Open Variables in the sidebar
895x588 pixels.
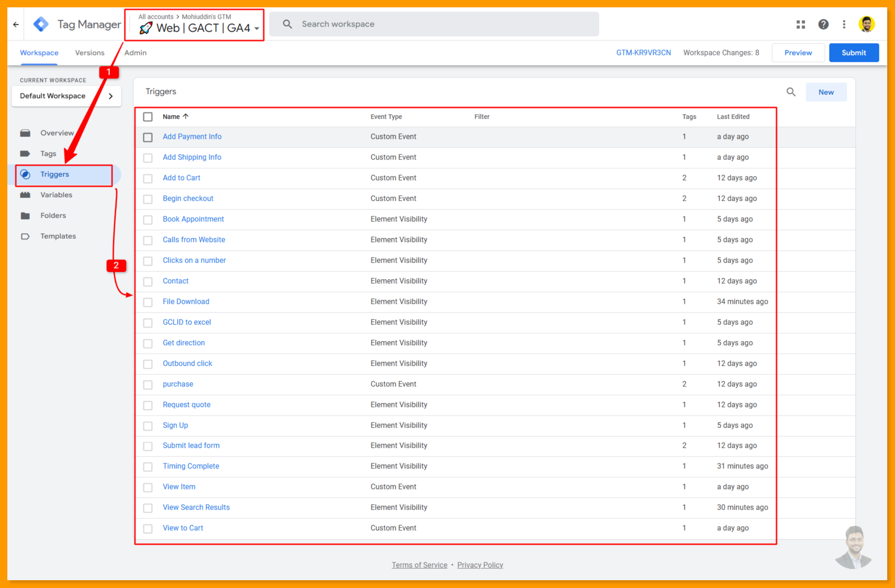pos(56,195)
